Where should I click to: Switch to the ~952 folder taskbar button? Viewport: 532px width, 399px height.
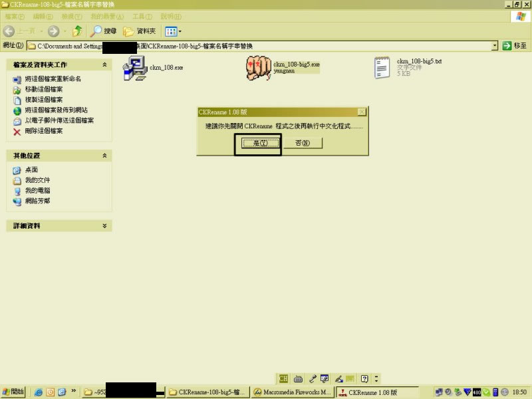pos(124,392)
